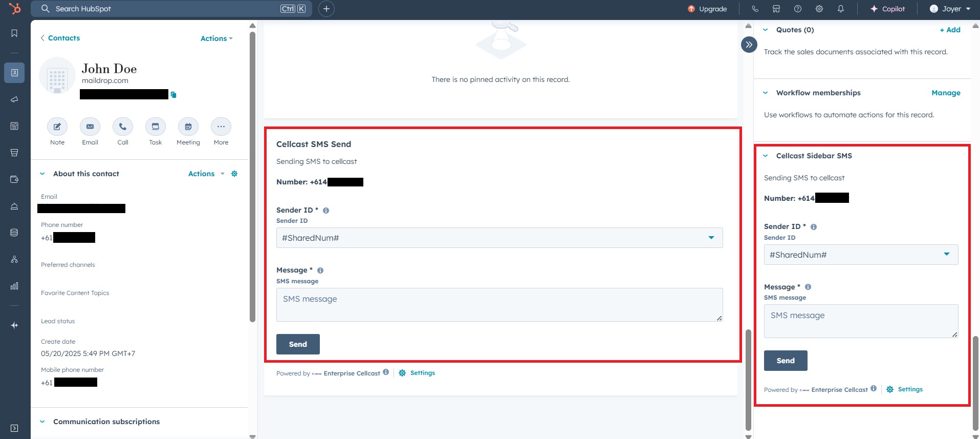Click the HubSpot sprocket logo

pyautogui.click(x=15, y=9)
